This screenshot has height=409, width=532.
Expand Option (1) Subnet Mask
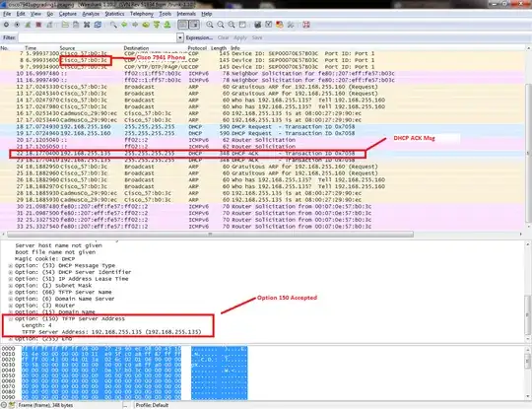pyautogui.click(x=11, y=286)
